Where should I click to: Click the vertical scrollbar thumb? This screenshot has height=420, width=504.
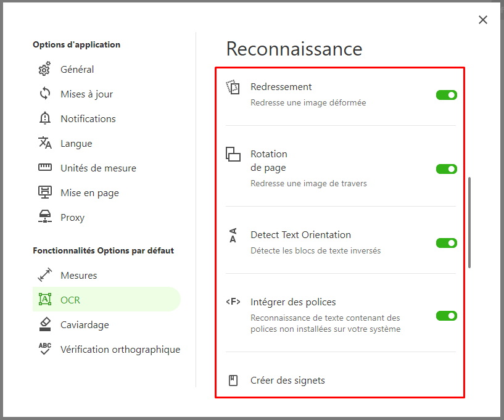point(469,223)
